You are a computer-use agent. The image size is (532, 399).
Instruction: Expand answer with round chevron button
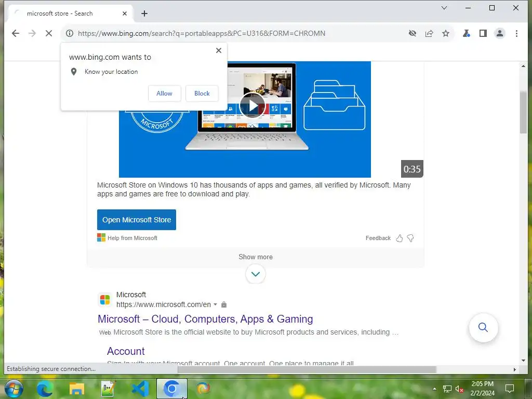256,274
